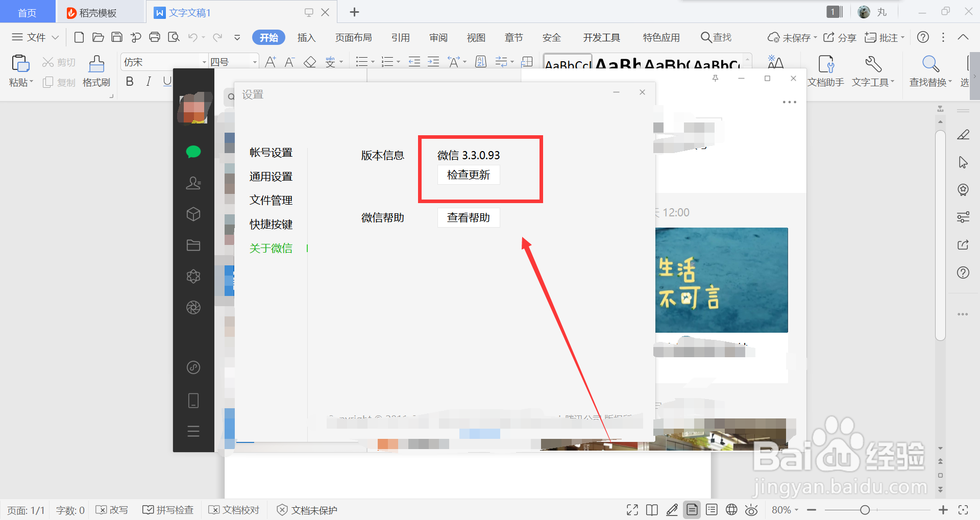980x520 pixels.
Task: Open WeChat contacts icon in sidebar
Action: (x=193, y=183)
